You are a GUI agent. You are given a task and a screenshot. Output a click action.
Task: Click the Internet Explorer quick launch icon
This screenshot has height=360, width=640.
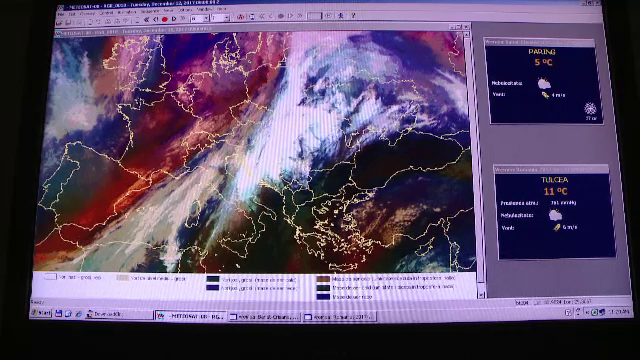pyautogui.click(x=79, y=314)
